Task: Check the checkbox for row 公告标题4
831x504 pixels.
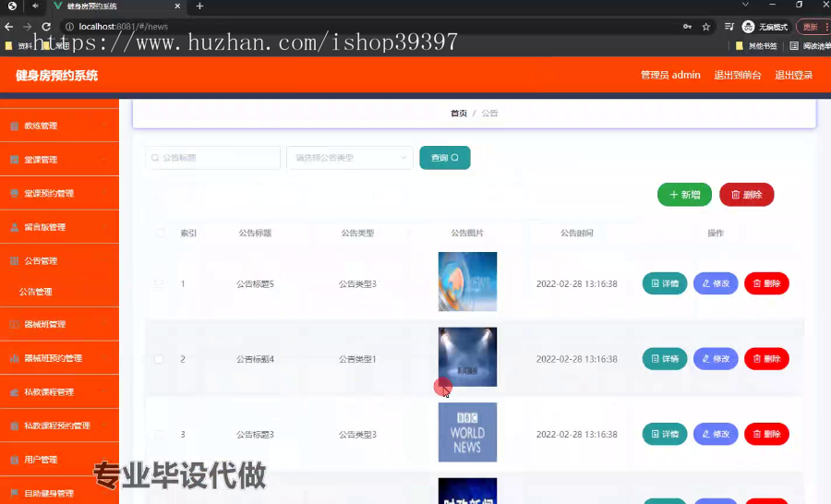Action: pos(159,359)
